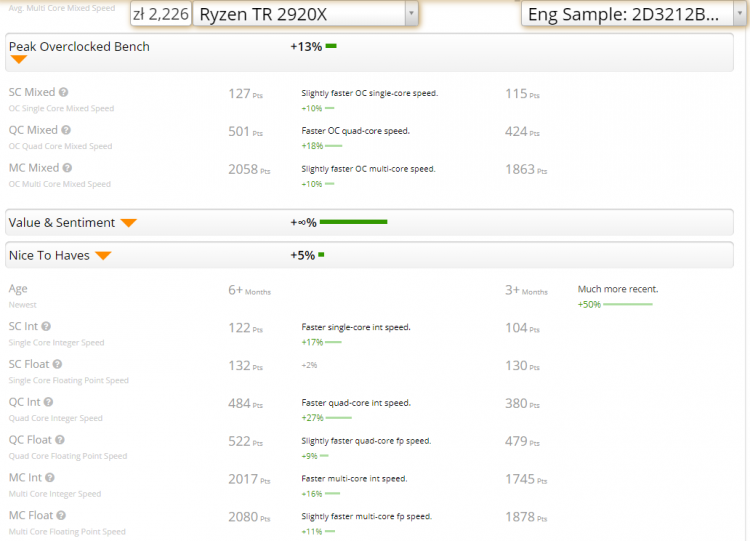Image resolution: width=750 pixels, height=541 pixels.
Task: Click the +50% Much more recent bar
Action: (x=628, y=304)
